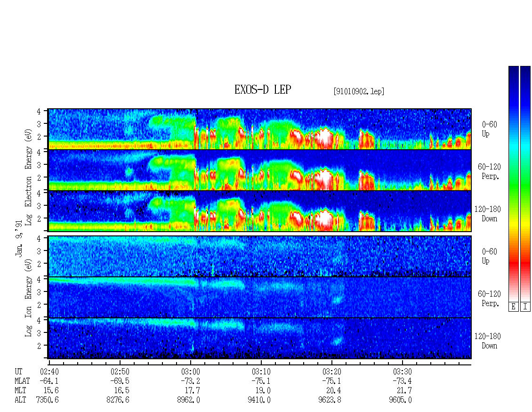Click the MLAT value -73.2
The image size is (532, 412).
190,381
